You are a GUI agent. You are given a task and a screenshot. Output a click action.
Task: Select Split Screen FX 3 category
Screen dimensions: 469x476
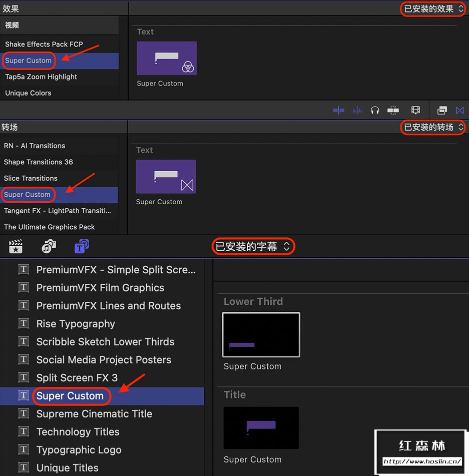tap(102, 377)
